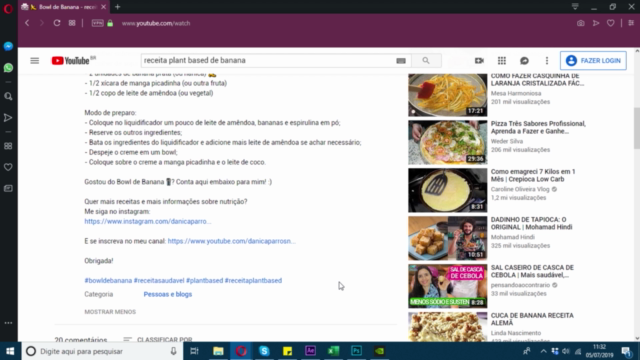640x360 pixels.
Task: Open WhatsApp in Opera sidebar
Action: 8,67
